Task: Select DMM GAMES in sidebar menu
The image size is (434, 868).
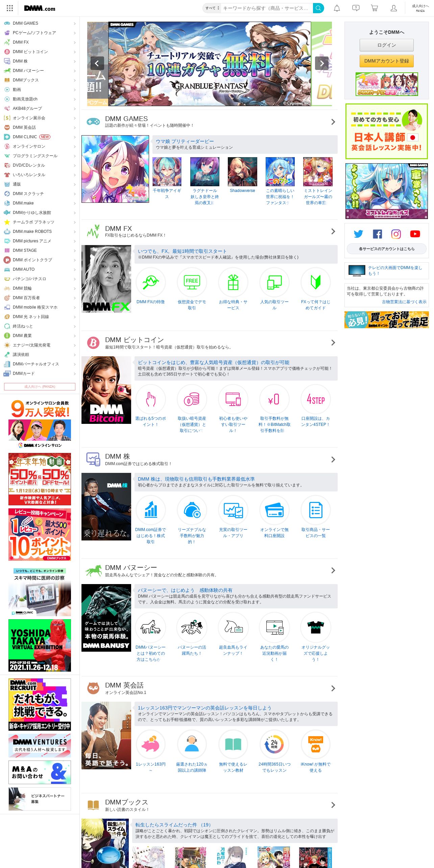Action: [x=40, y=23]
